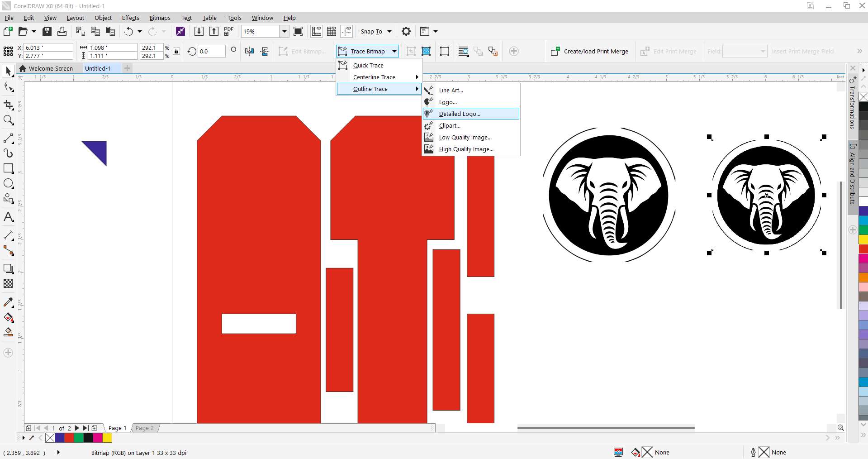Select the Text tool

[8, 217]
